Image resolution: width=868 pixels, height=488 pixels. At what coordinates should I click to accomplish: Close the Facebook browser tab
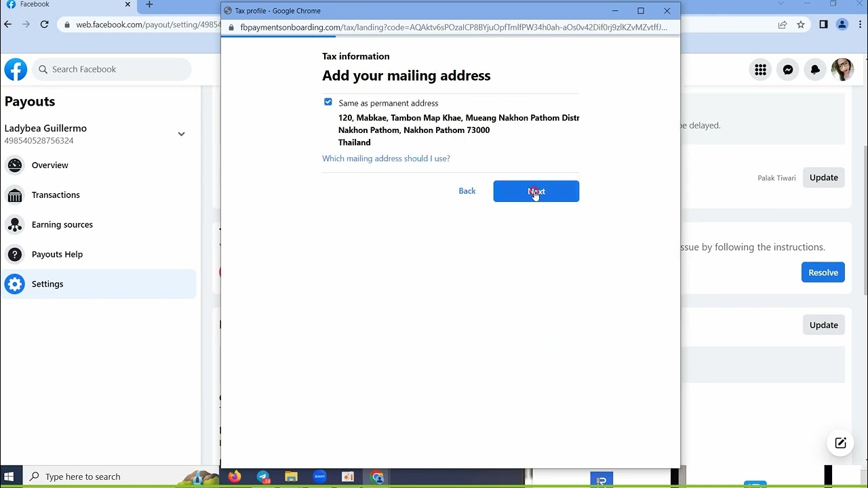point(127,4)
